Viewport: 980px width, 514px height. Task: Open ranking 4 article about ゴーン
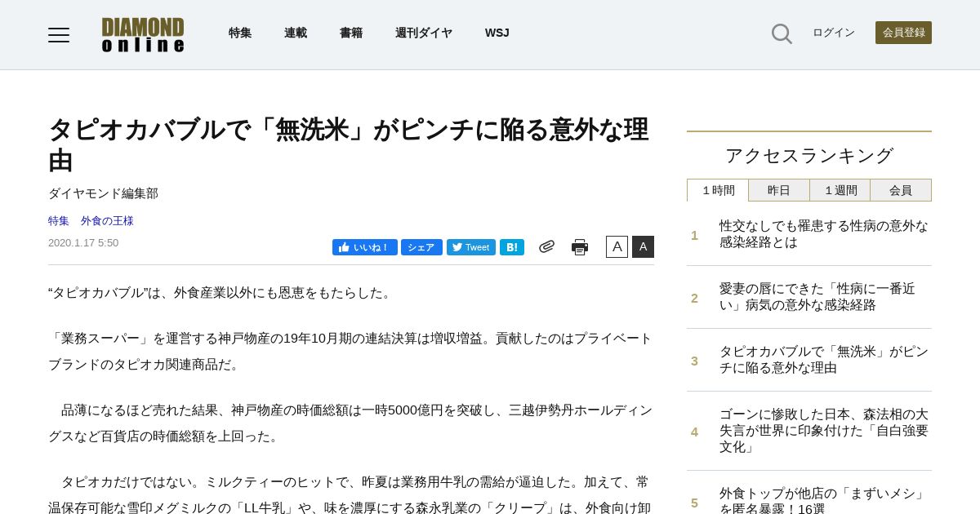pyautogui.click(x=824, y=431)
